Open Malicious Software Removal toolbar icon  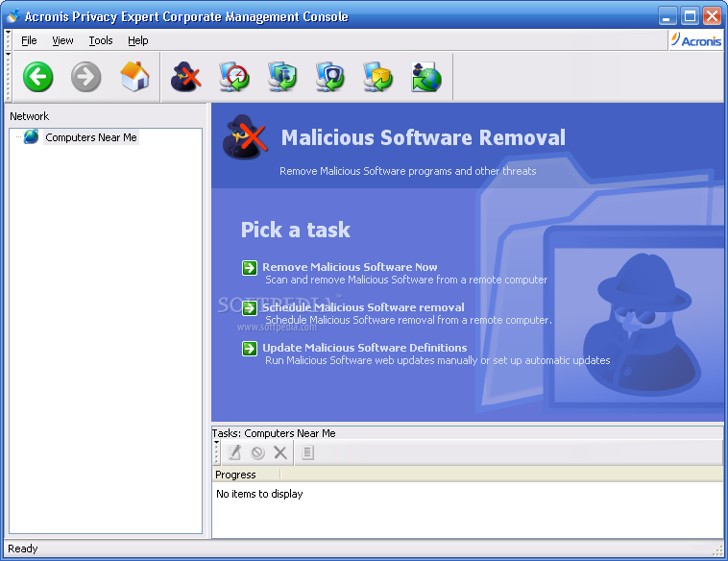coord(185,77)
